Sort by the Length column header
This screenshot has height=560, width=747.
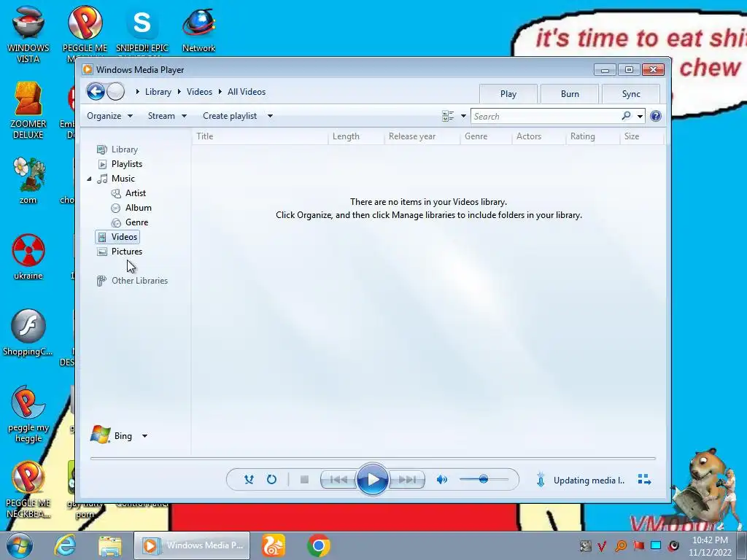pos(356,136)
